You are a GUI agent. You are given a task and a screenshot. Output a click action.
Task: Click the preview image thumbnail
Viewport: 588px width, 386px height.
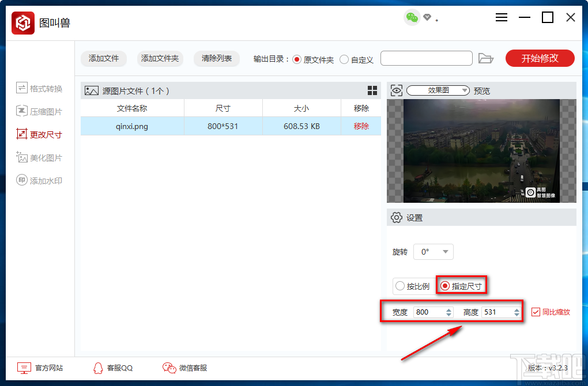(481, 151)
